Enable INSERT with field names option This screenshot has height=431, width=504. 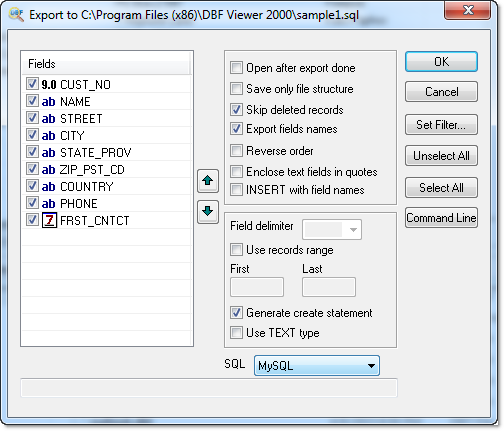coord(236,190)
